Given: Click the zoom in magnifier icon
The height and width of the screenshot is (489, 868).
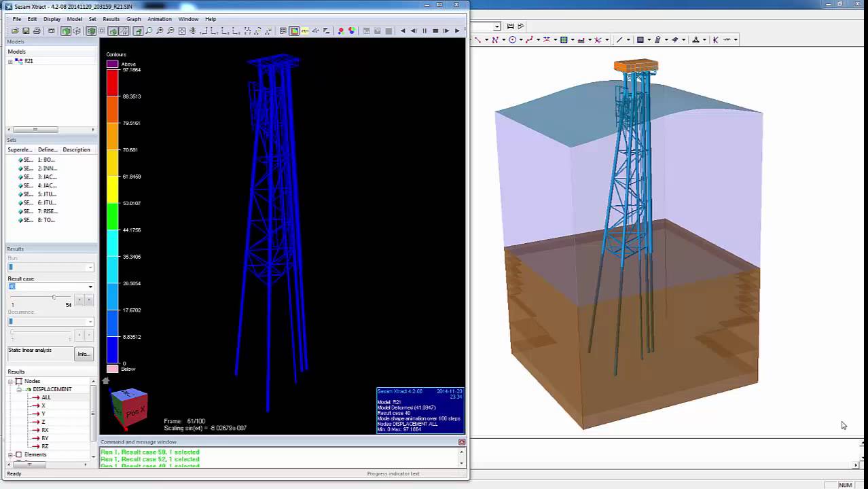Looking at the screenshot, I should (x=160, y=31).
